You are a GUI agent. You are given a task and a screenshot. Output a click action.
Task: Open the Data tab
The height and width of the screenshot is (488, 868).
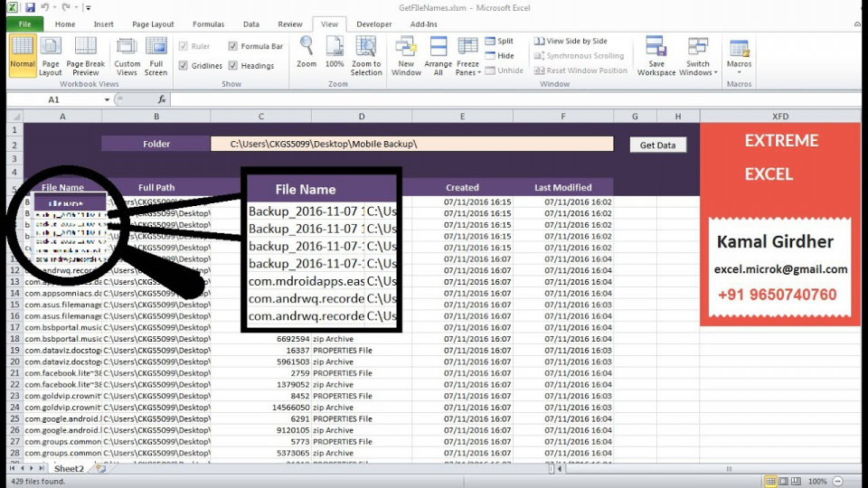(250, 23)
